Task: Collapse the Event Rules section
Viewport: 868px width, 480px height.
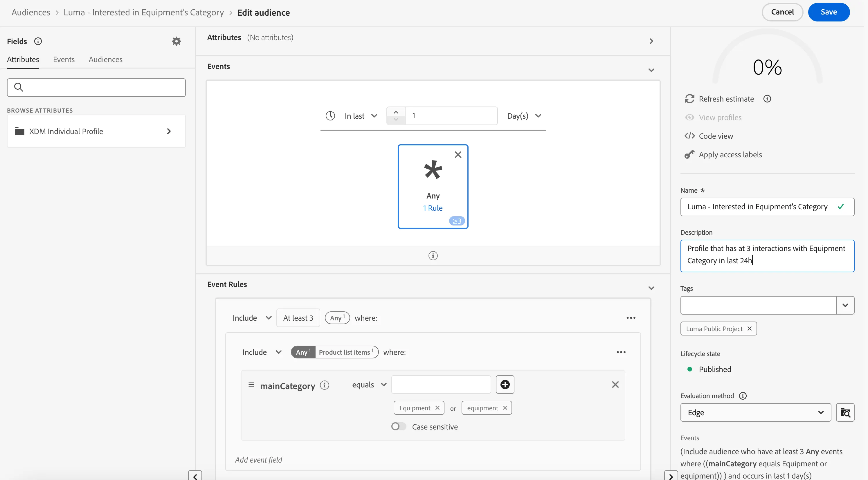Action: point(651,288)
